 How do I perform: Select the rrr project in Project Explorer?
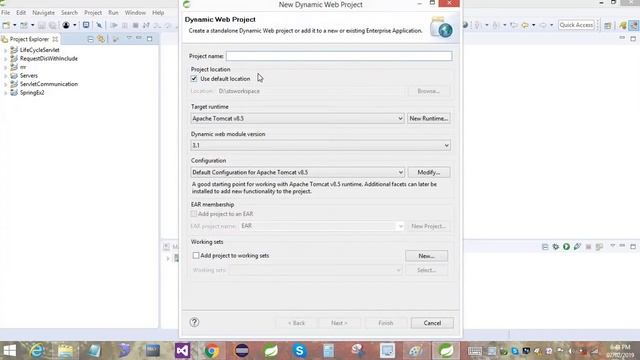23,67
